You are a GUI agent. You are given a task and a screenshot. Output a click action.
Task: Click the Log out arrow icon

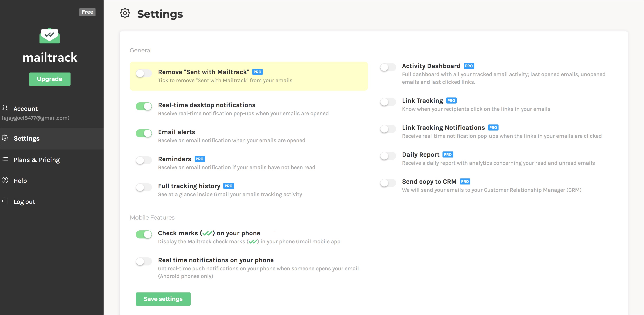coord(5,201)
